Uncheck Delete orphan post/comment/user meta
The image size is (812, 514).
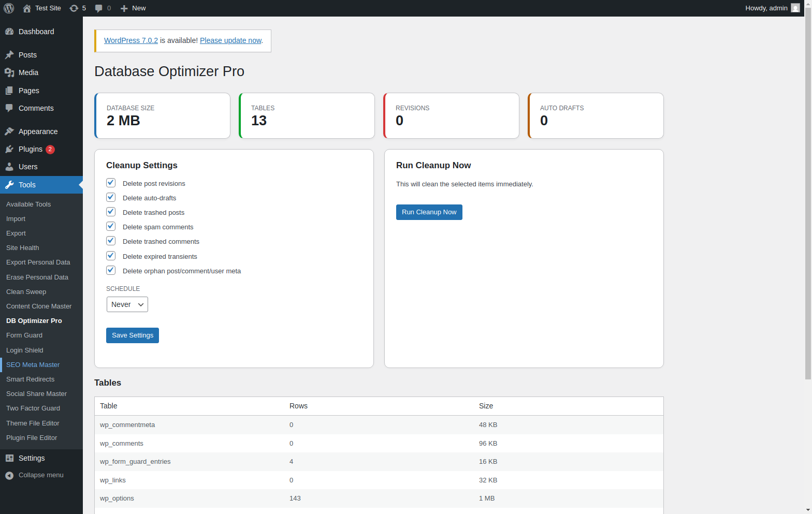pos(111,270)
